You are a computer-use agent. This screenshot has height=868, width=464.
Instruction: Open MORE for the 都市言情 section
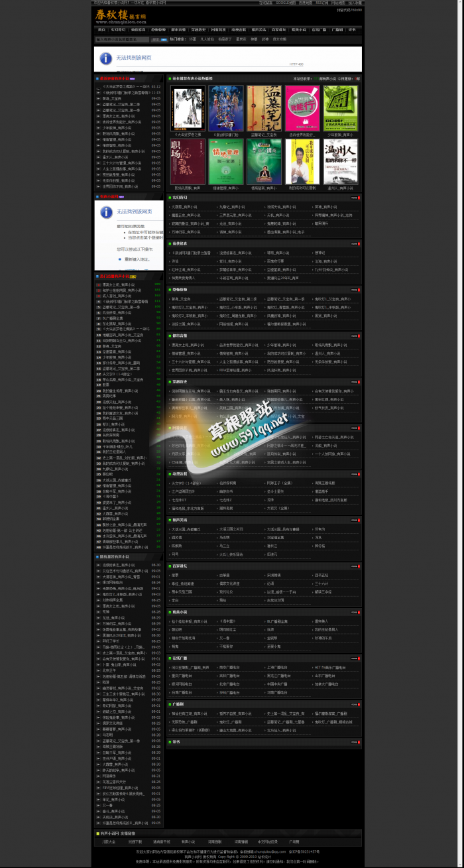(355, 336)
